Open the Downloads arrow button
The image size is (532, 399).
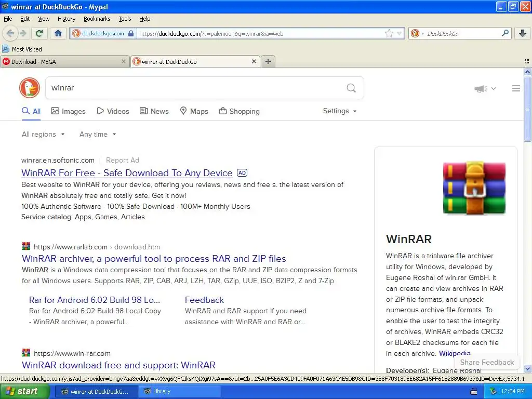tap(523, 33)
